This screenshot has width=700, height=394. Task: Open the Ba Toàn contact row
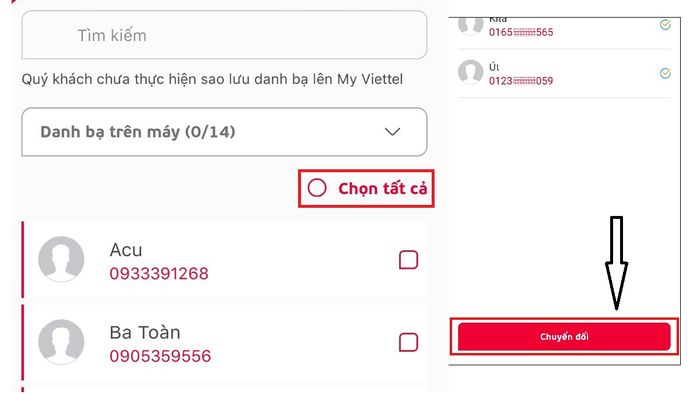click(225, 343)
